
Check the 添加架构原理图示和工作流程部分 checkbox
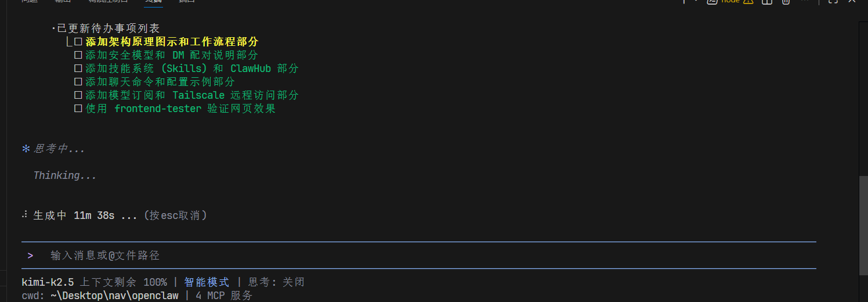(78, 42)
